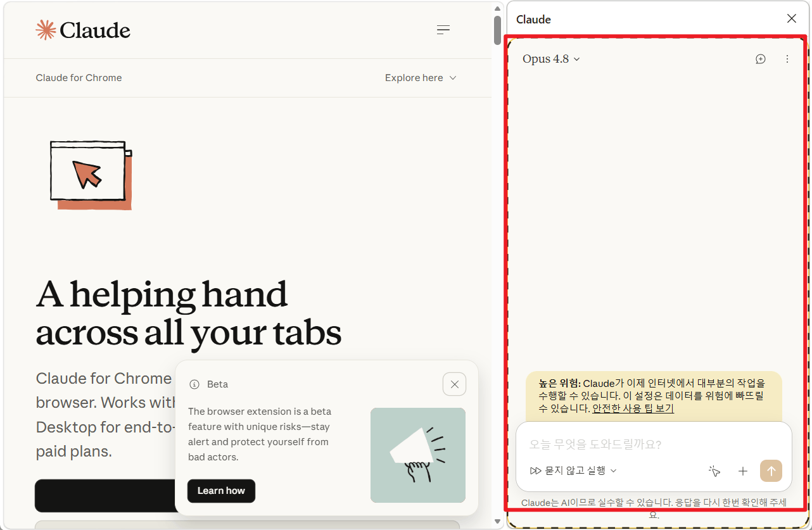Click the Claude for Chrome heading link
Viewport: 812px width, 530px height.
click(x=79, y=78)
